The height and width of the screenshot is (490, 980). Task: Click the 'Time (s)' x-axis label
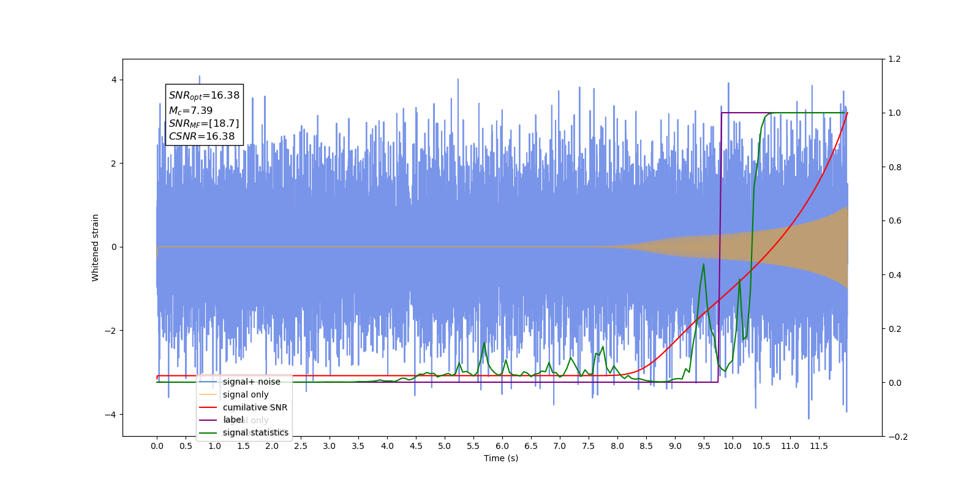coord(501,458)
